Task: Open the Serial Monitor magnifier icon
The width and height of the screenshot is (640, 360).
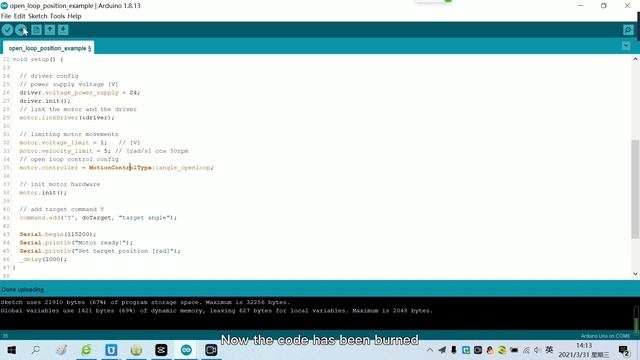Action: tap(628, 30)
